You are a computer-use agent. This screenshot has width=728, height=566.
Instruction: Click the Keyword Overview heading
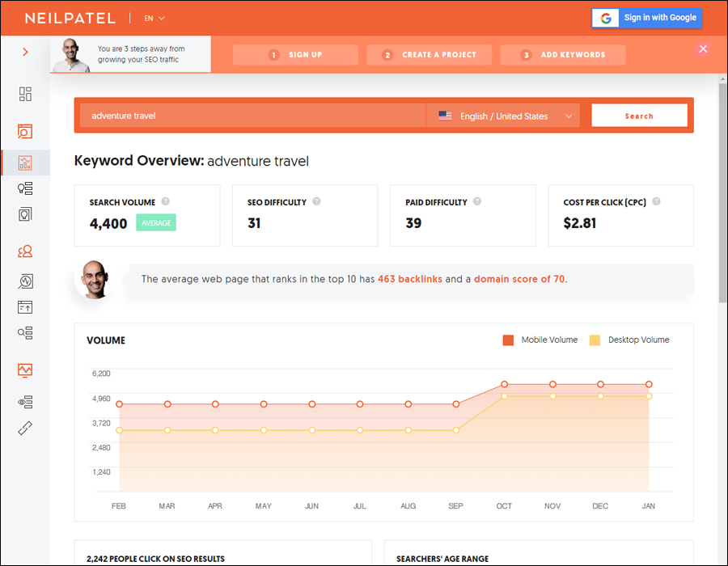point(191,161)
